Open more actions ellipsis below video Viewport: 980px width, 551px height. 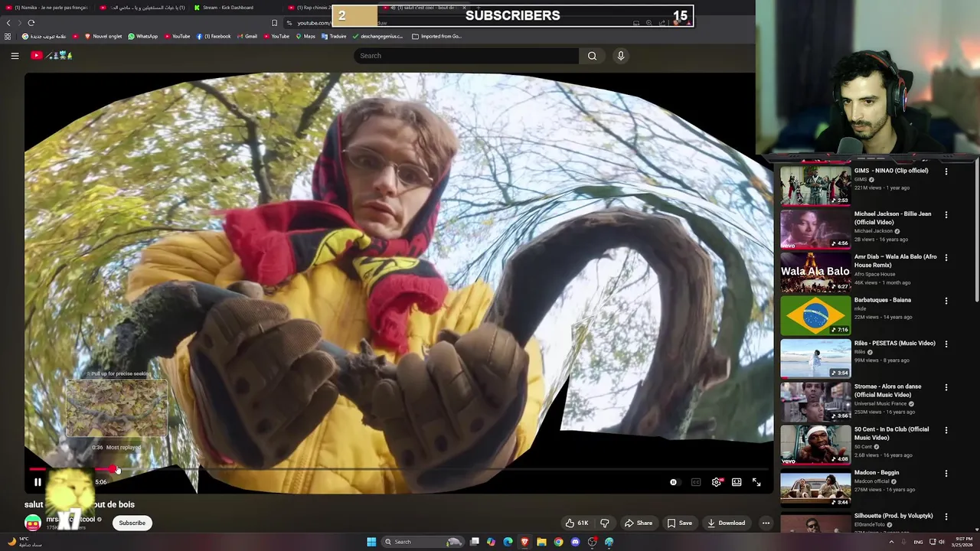tap(766, 523)
